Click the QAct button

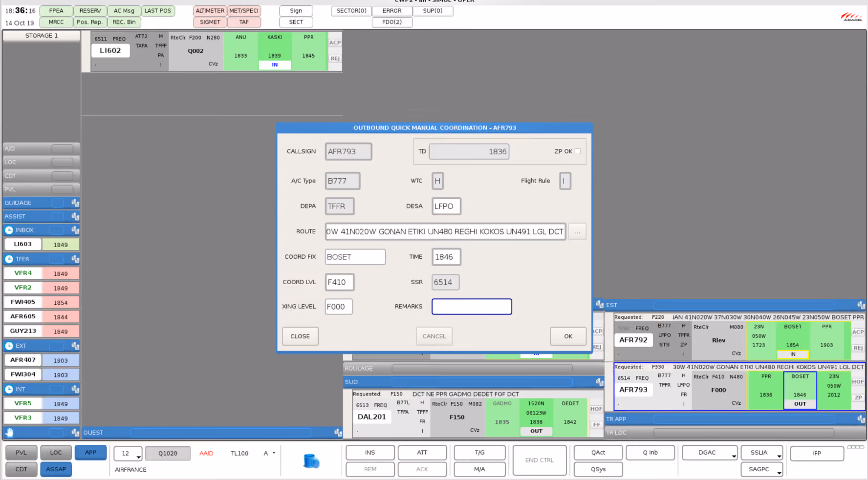(x=598, y=453)
